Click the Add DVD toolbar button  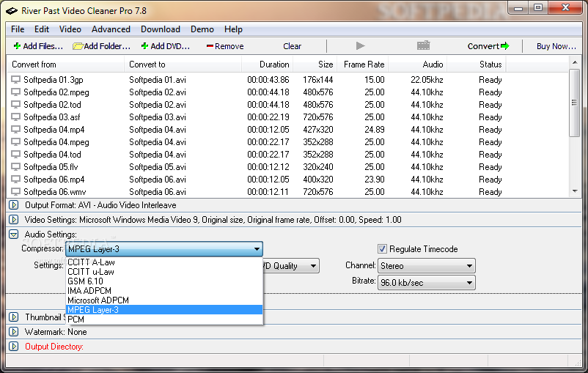click(x=166, y=46)
